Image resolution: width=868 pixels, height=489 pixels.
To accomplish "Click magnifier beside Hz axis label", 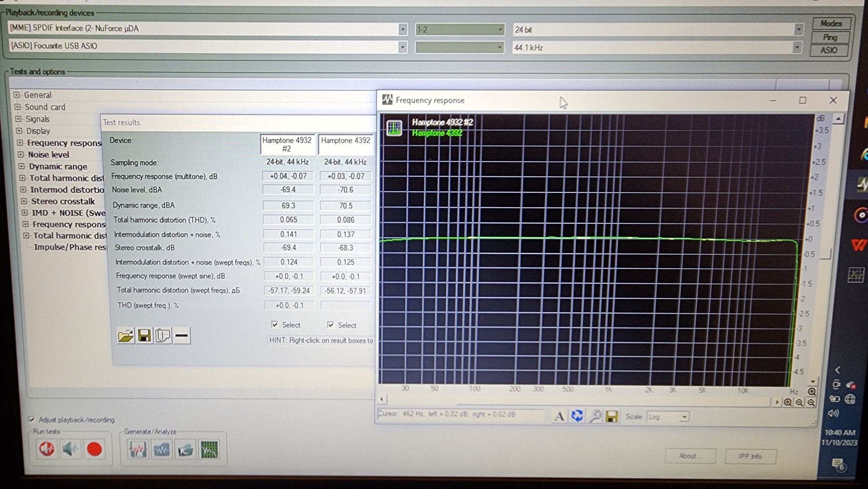I will 812,392.
